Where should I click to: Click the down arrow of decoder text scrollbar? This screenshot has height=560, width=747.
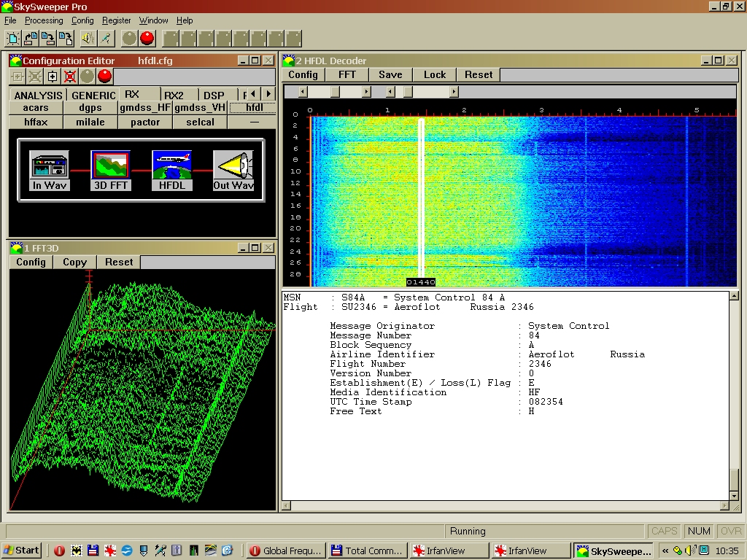tap(734, 496)
